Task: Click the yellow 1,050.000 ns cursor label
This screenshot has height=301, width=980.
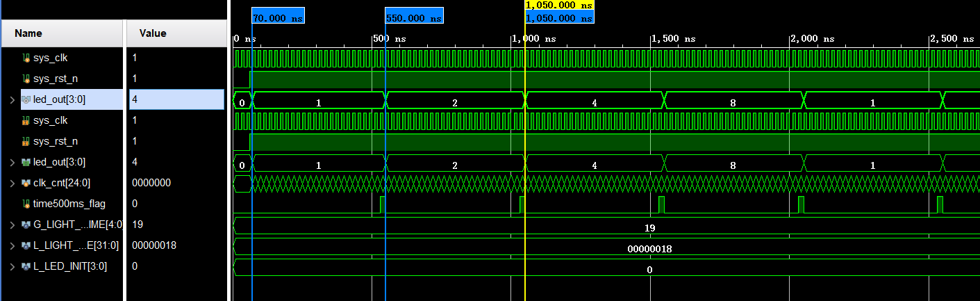Action: point(559,5)
